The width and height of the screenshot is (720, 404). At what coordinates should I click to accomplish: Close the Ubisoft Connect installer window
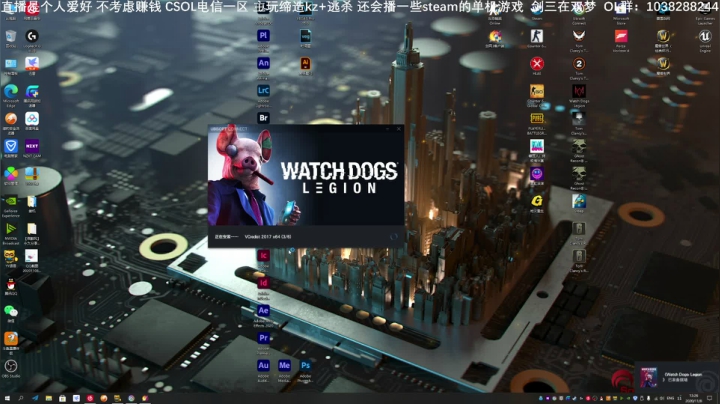tap(399, 129)
